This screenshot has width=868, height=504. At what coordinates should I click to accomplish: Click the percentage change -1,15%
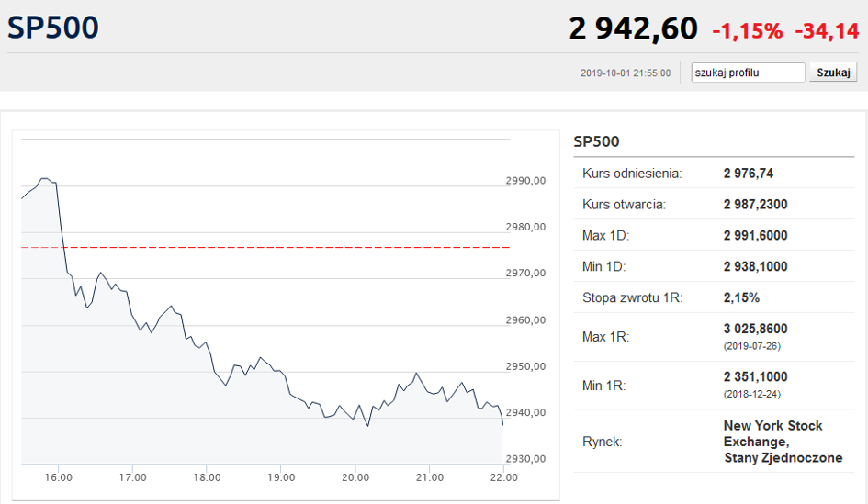(x=748, y=31)
